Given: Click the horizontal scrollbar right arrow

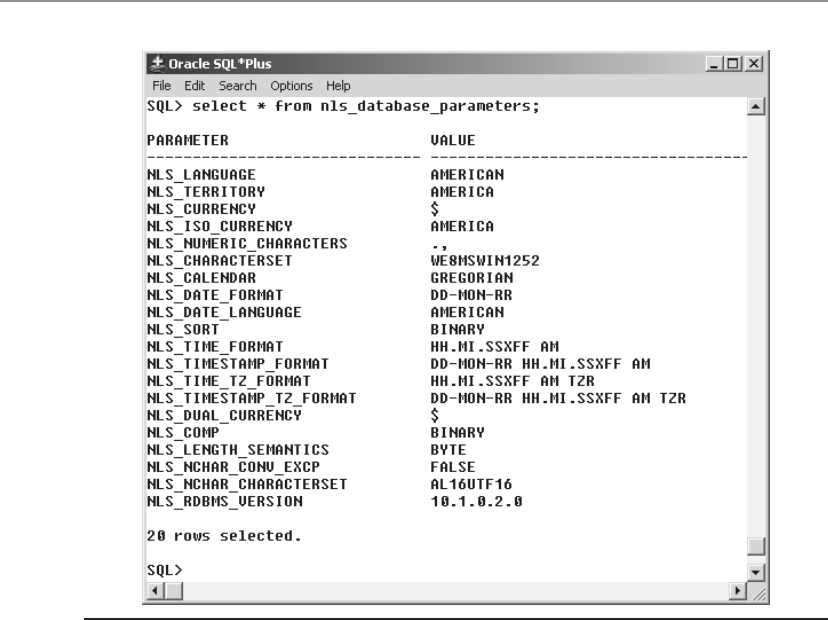Looking at the screenshot, I should tap(738, 590).
